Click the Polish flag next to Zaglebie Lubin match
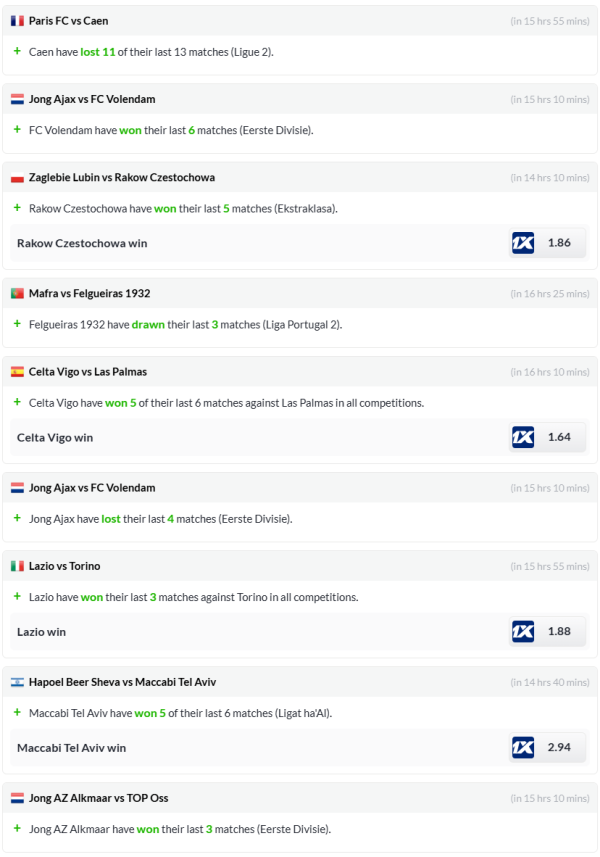Viewport: 600px width, 857px height. (17, 178)
